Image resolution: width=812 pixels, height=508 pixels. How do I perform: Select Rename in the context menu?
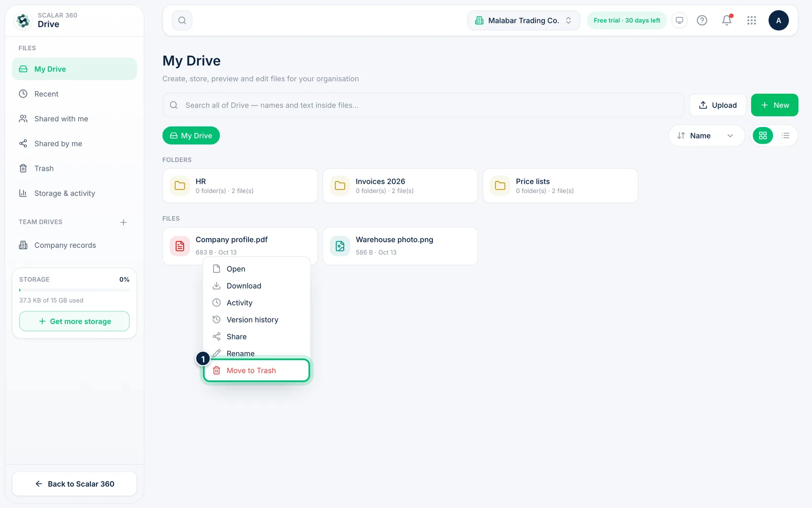pos(256,354)
